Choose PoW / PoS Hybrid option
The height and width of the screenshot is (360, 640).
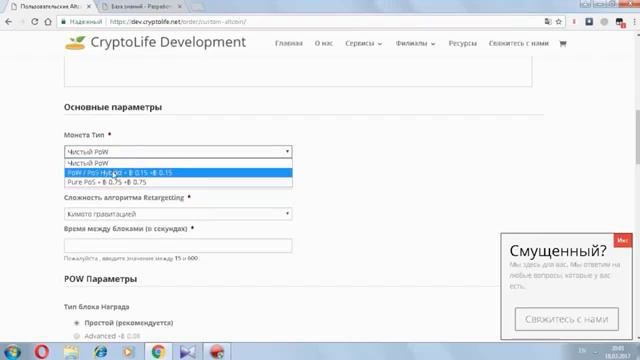178,173
